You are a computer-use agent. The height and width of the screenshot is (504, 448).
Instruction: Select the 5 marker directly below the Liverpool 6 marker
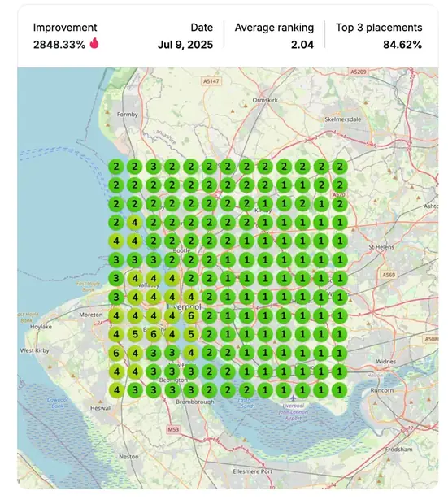[x=191, y=334]
